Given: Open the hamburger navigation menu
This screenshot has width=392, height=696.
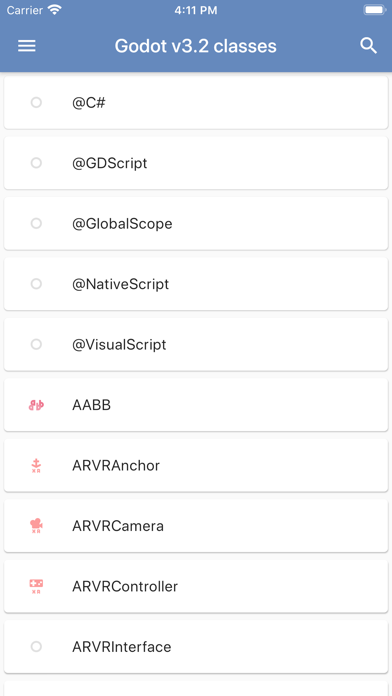Looking at the screenshot, I should click(27, 46).
